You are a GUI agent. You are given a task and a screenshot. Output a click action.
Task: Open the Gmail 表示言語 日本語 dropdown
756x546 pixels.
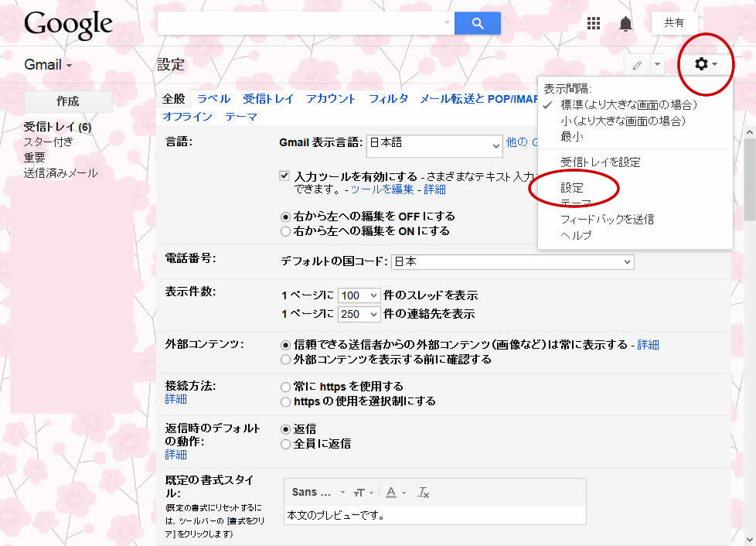pos(434,145)
